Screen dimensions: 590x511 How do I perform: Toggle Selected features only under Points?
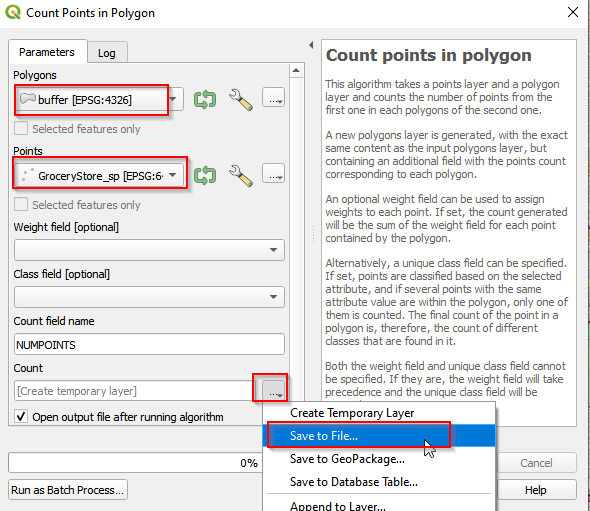21,204
